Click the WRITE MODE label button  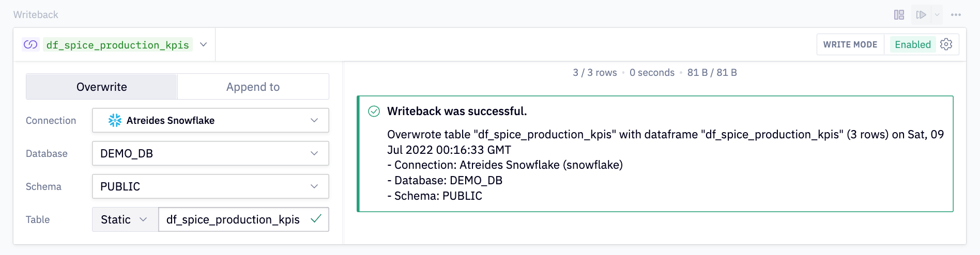pos(850,44)
